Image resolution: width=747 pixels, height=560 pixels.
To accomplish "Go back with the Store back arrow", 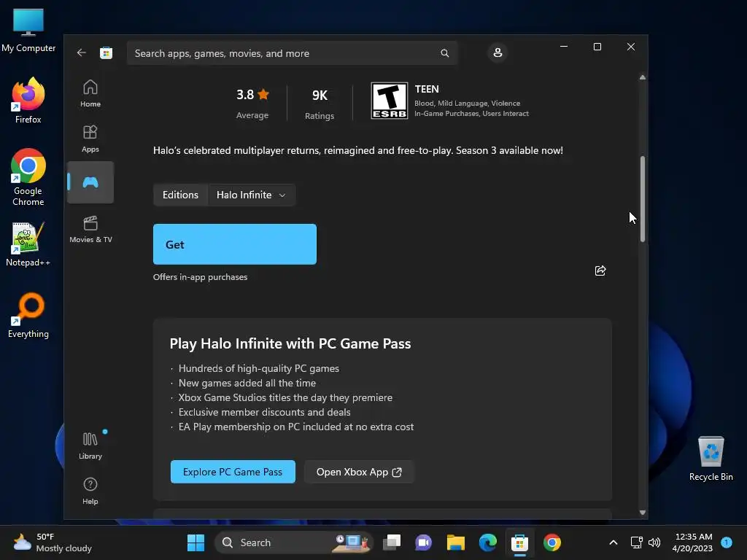I will click(x=82, y=52).
